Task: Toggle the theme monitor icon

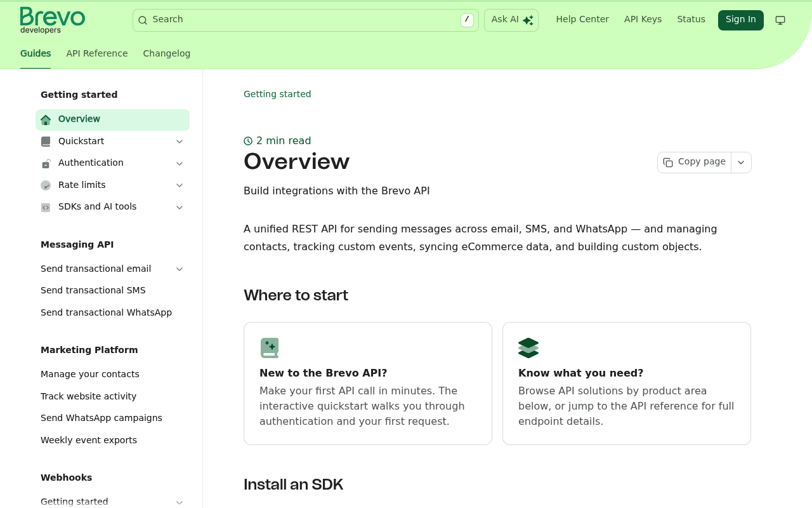Action: point(780,20)
